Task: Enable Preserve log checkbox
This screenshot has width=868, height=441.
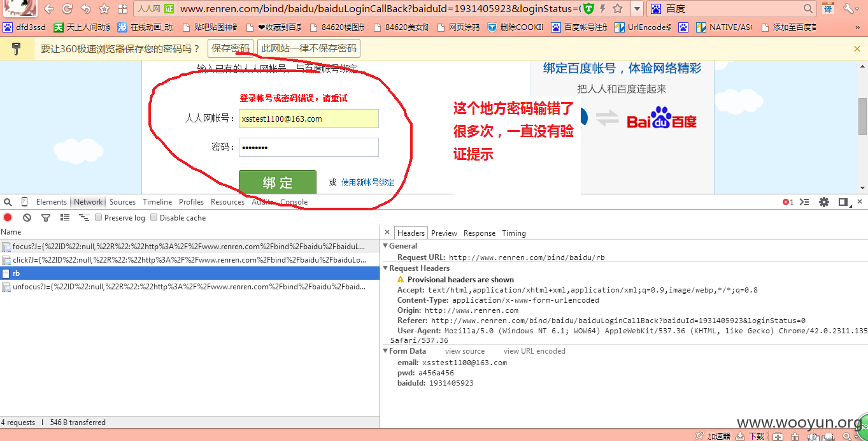Action: click(x=99, y=217)
